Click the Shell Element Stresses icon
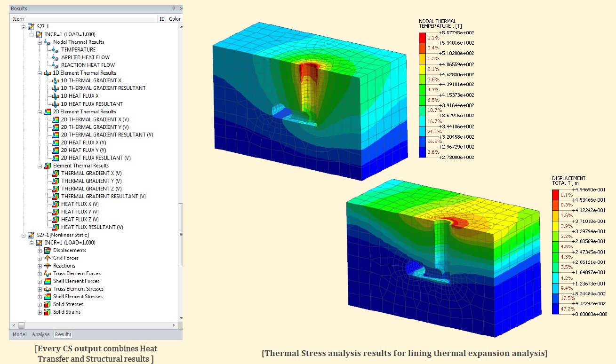616x364 pixels. [x=48, y=297]
